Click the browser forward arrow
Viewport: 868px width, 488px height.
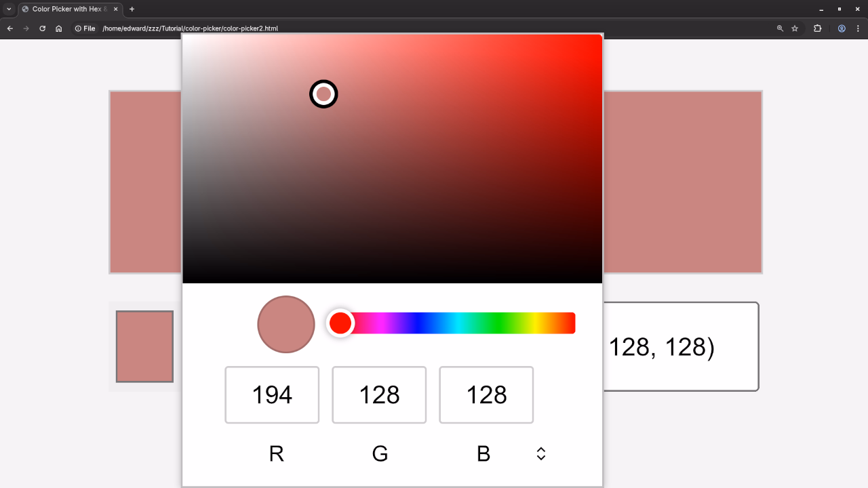[x=26, y=28]
